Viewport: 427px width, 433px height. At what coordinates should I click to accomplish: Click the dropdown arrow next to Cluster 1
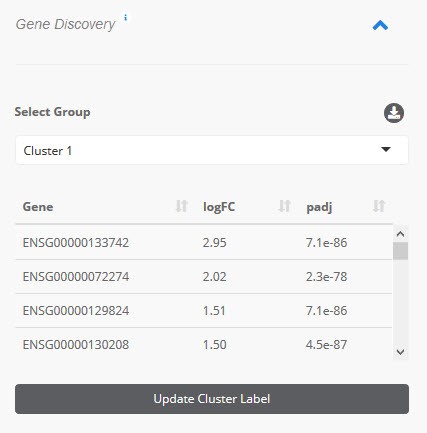point(386,149)
